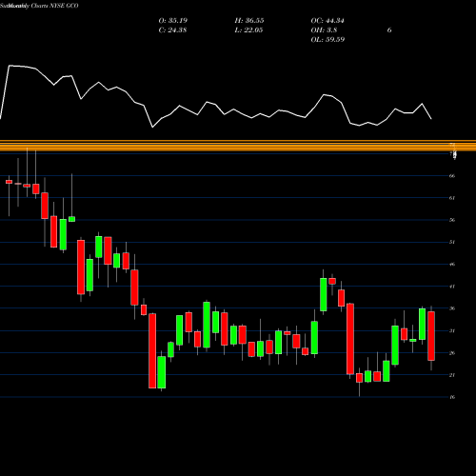Image resolution: width=476 pixels, height=476 pixels.
Task: Click the price axis label 46
Action: pyautogui.click(x=452, y=265)
